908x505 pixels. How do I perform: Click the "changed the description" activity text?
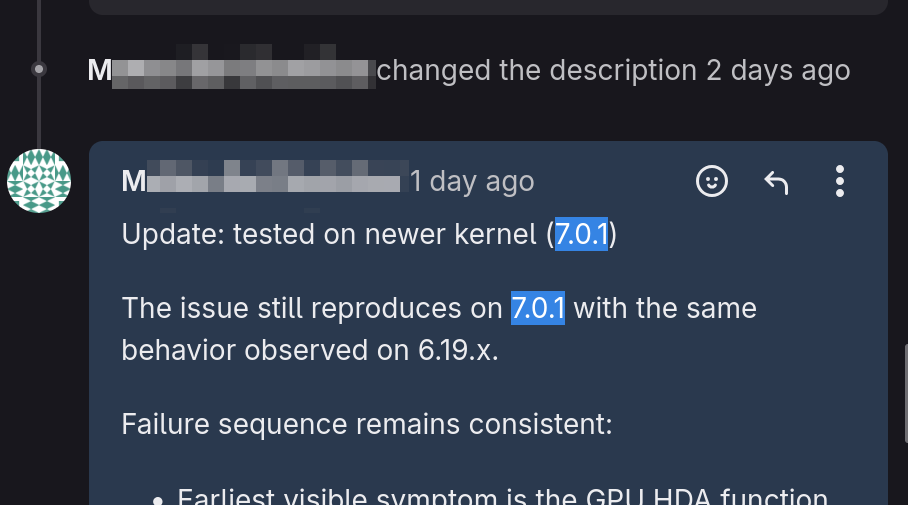[536, 71]
